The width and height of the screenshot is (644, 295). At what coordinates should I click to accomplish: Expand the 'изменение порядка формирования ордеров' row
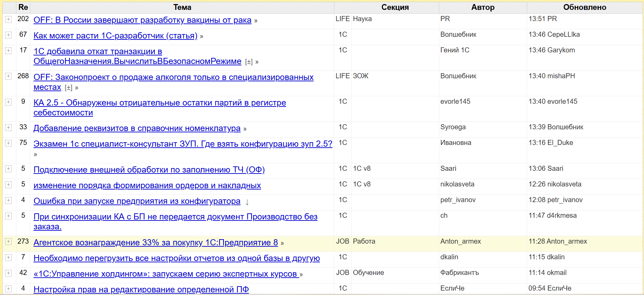[x=9, y=185]
